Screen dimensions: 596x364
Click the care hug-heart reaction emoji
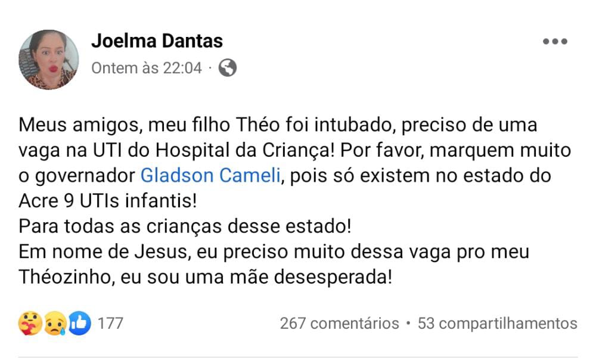click(x=30, y=323)
